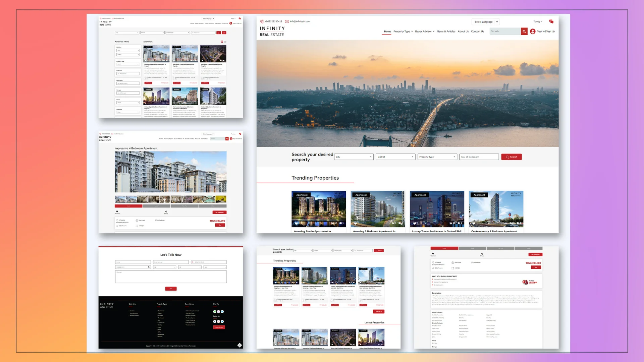Open the Property Type search dropdown
Image resolution: width=644 pixels, height=362 pixels.
437,157
